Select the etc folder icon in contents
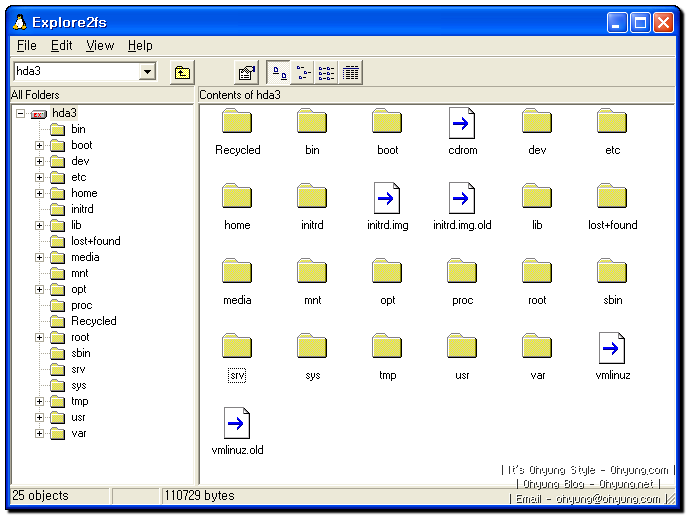Screen dimensions: 687x516 click(x=612, y=121)
